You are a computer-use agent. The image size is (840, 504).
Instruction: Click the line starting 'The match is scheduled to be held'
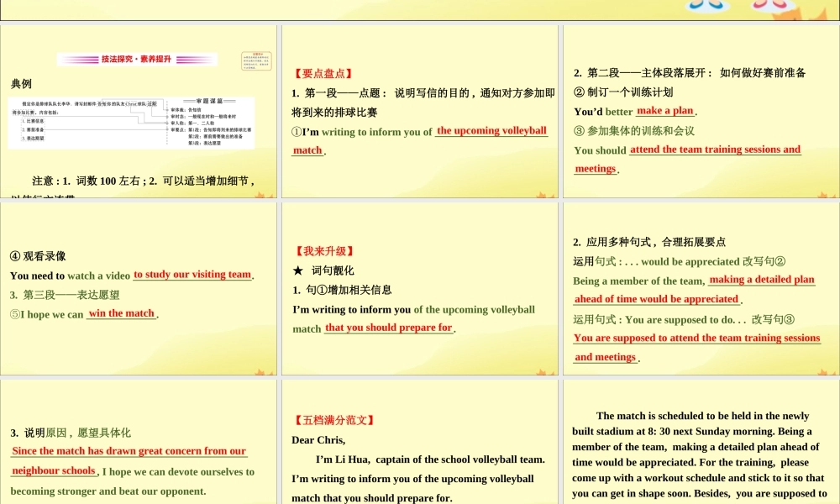point(702,416)
